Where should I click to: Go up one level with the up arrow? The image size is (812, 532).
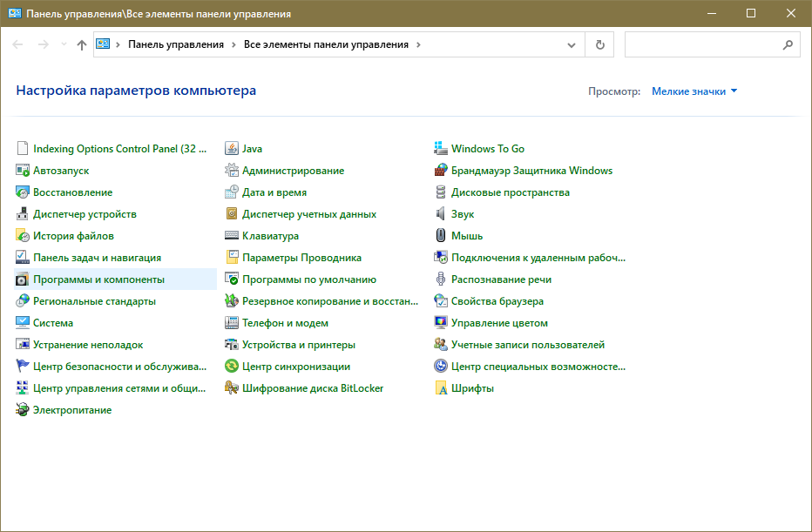click(x=81, y=44)
